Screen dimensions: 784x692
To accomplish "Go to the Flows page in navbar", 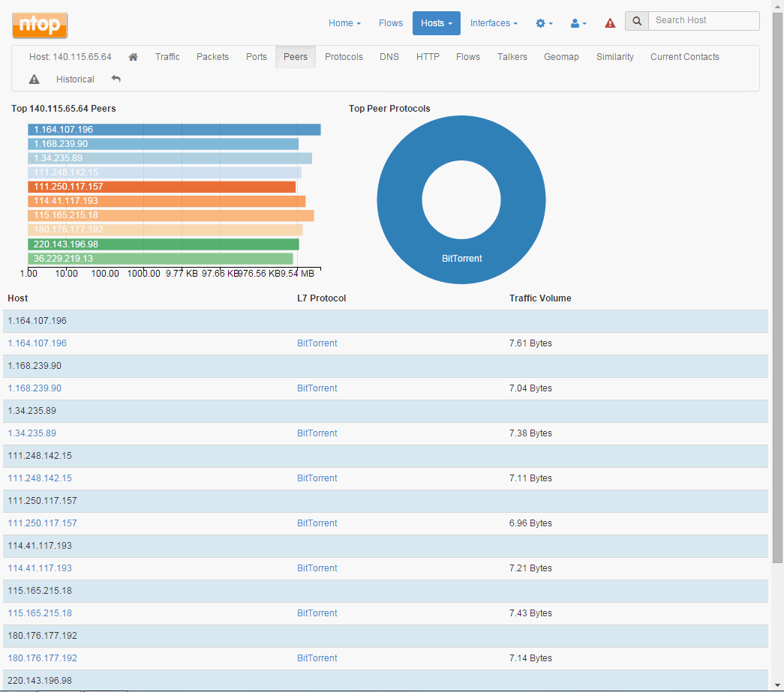I will (x=391, y=23).
